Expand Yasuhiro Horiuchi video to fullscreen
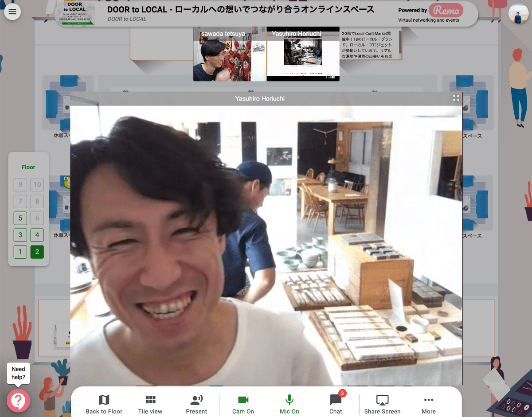Screen dimensions: 532x417 pos(456,98)
